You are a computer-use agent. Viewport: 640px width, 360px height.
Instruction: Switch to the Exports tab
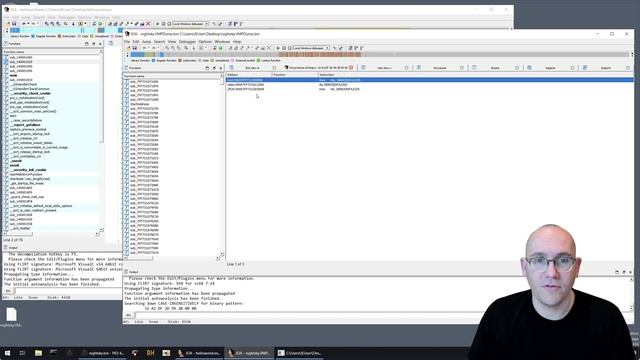(x=606, y=68)
